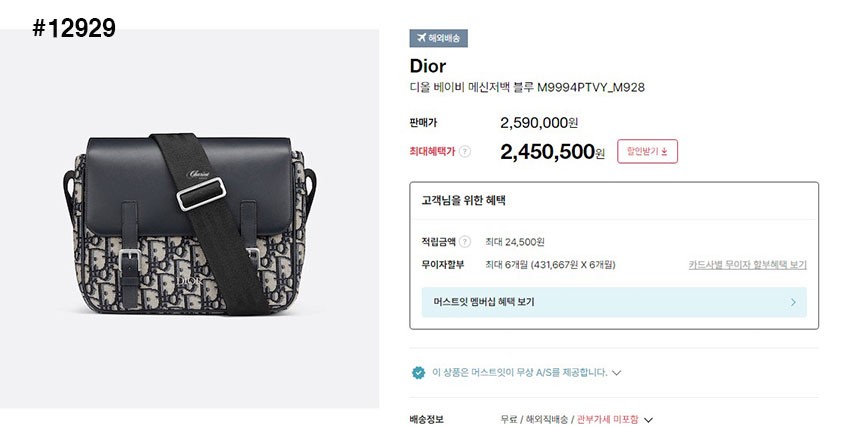This screenshot has height=427, width=860.
Task: Expand the 무상 A/S info chevron
Action: (616, 373)
